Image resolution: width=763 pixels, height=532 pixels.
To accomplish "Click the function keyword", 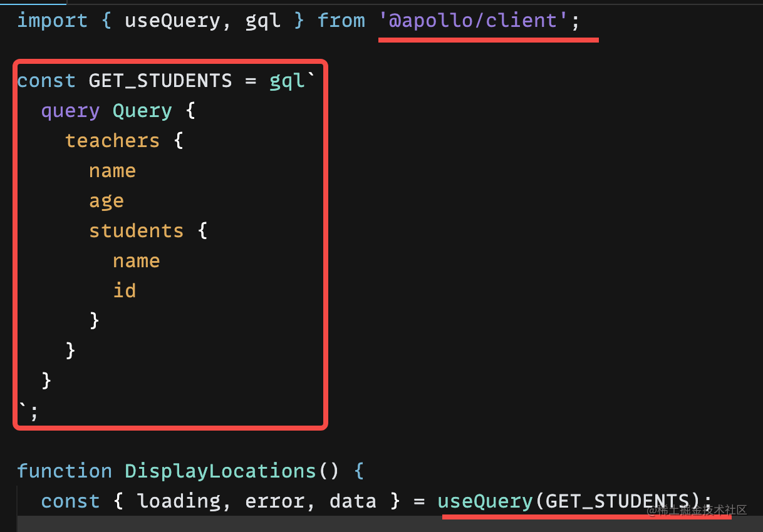I will pos(65,471).
